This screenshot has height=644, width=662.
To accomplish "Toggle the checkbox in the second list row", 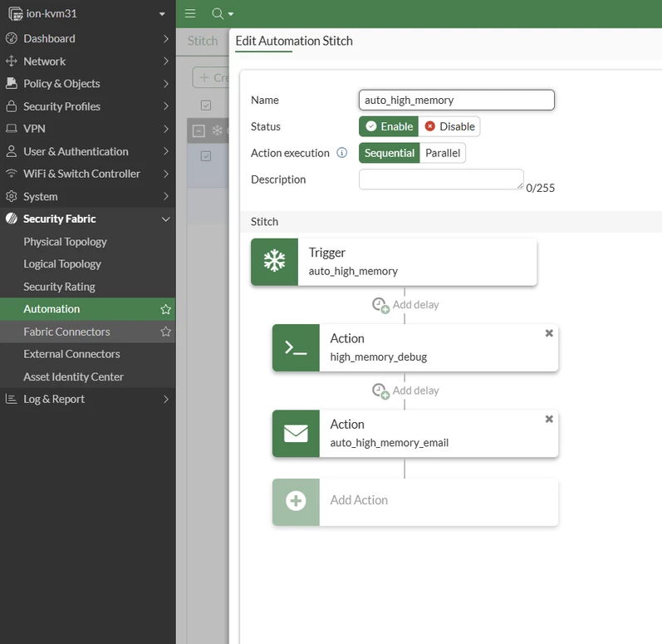I will click(206, 156).
